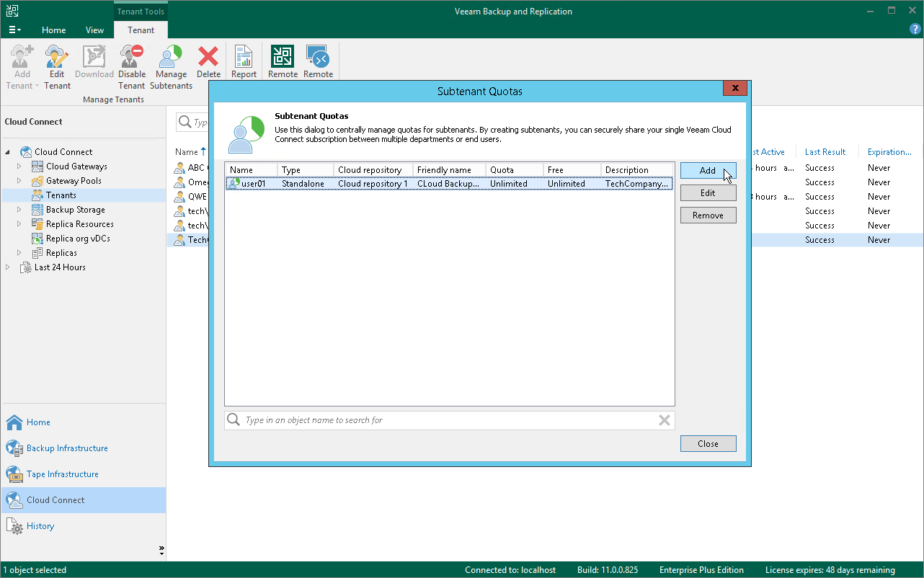
Task: Click the "Standalone" type cell for user01
Action: coord(303,184)
